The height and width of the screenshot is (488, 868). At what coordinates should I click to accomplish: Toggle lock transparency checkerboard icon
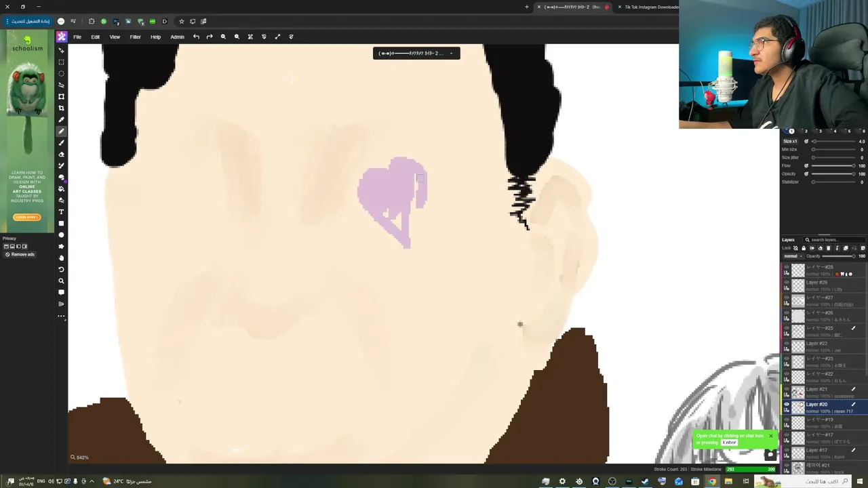click(795, 248)
